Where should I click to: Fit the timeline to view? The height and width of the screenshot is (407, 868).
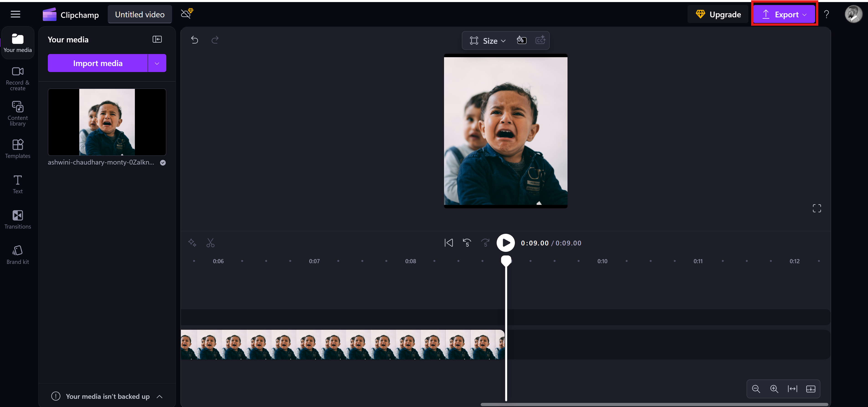coord(793,389)
